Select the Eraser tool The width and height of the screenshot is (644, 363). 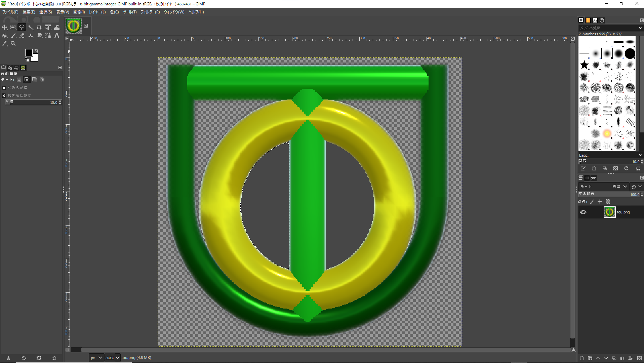[x=22, y=36]
